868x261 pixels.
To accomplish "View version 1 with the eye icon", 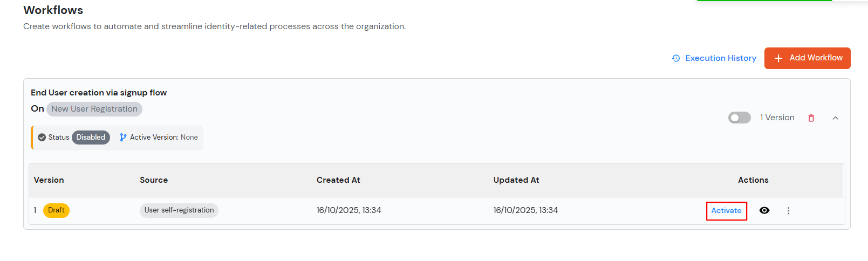I will point(764,210).
